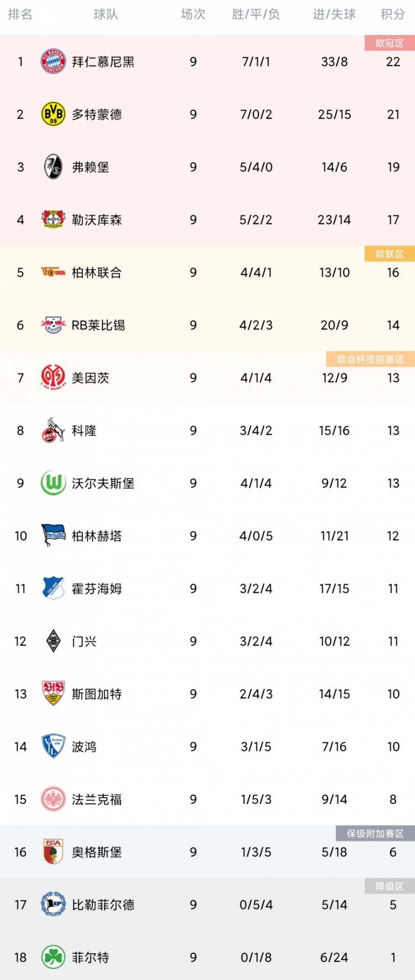The width and height of the screenshot is (415, 980).
Task: Select the 胜/平/负 column header
Action: [x=256, y=14]
